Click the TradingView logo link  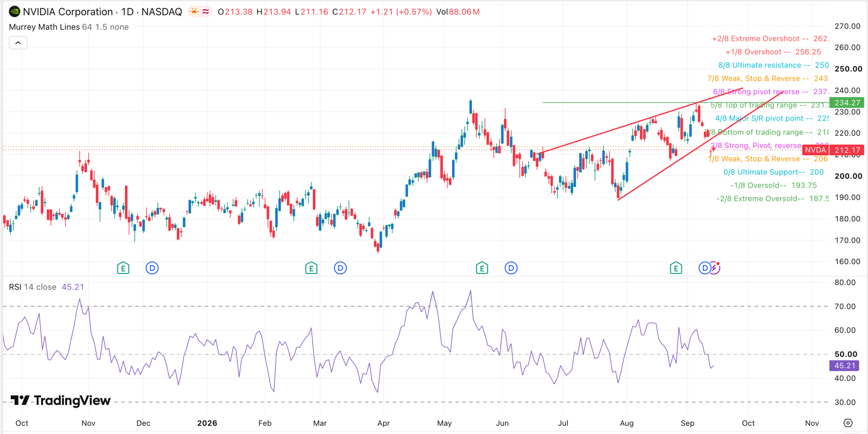point(60,400)
